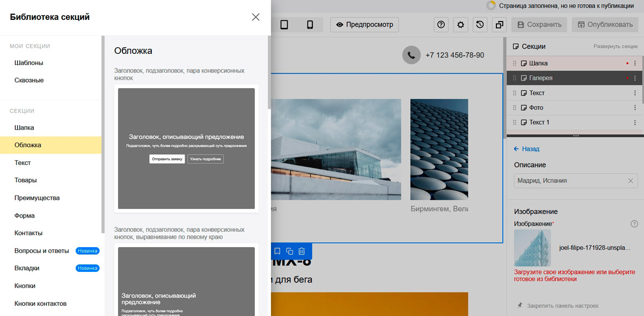
Task: Expand all sections via Развернуть секции
Action: coord(615,47)
